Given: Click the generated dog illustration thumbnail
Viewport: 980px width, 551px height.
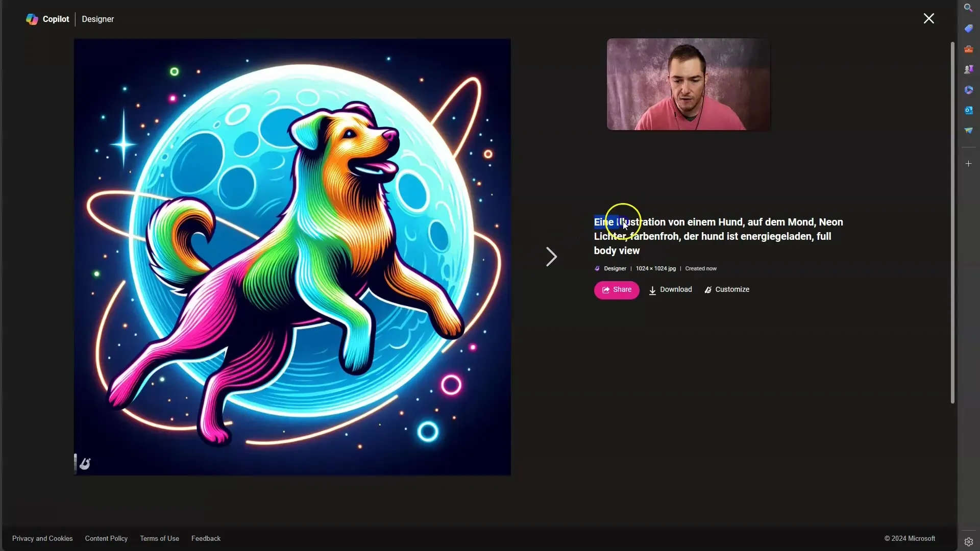Looking at the screenshot, I should [x=292, y=257].
